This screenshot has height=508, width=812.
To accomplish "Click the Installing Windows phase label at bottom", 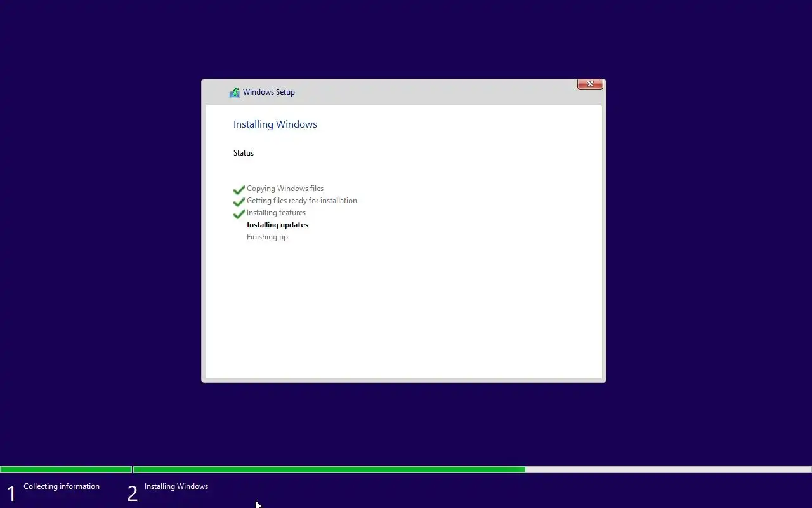I will point(176,486).
